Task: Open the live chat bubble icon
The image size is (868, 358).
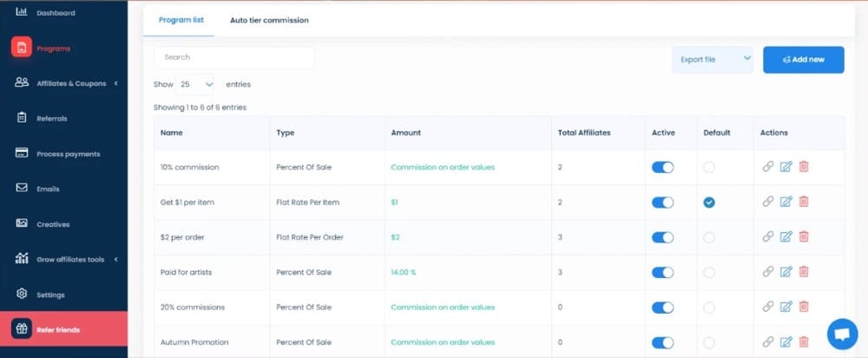Action: tap(841, 334)
